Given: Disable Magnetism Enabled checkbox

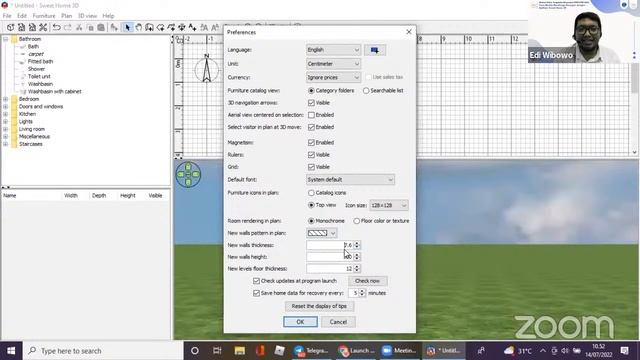Looking at the screenshot, I should pyautogui.click(x=311, y=142).
